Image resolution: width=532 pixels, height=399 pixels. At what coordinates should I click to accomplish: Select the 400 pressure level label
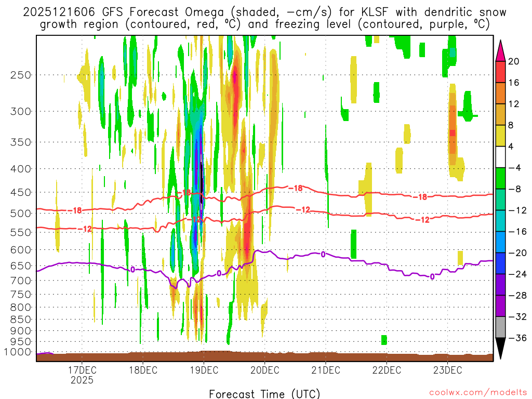[x=21, y=169]
